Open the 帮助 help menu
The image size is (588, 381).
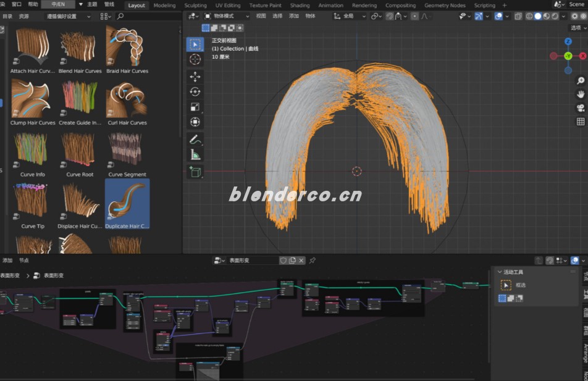click(x=33, y=4)
